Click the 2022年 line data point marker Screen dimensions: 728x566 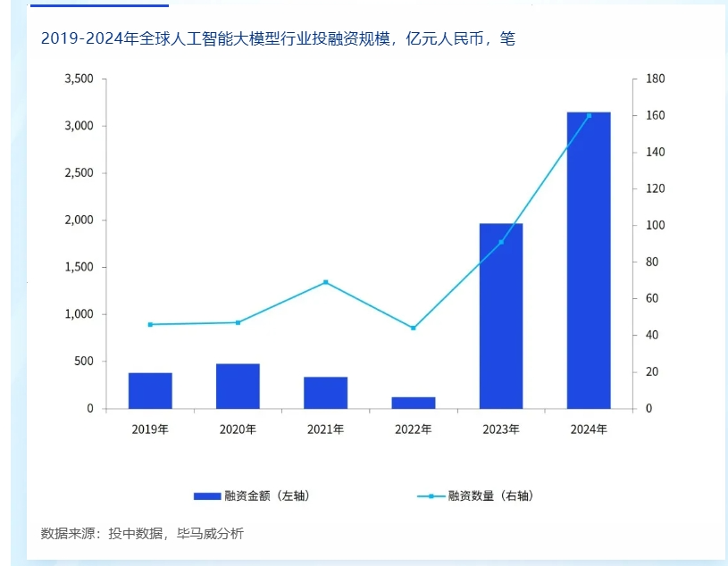[x=414, y=328]
